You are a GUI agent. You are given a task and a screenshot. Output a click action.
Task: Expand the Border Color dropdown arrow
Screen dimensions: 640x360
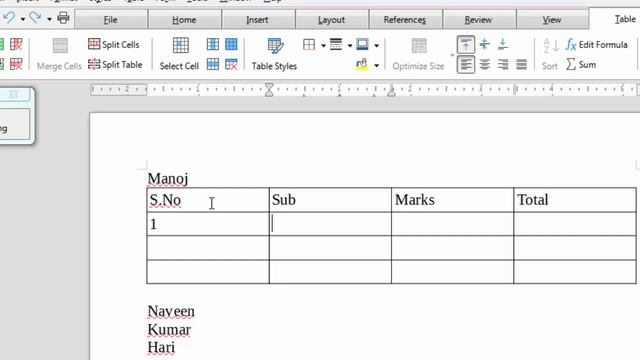[x=376, y=45]
